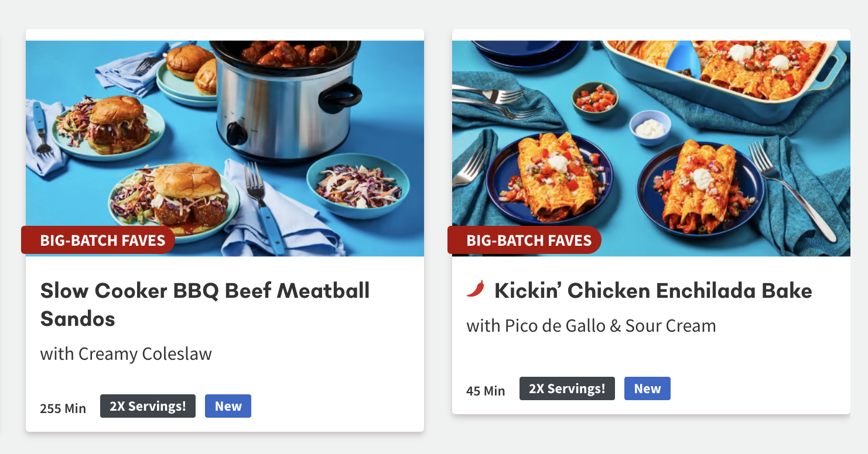Click the small pico de gallo bowl

point(595,101)
